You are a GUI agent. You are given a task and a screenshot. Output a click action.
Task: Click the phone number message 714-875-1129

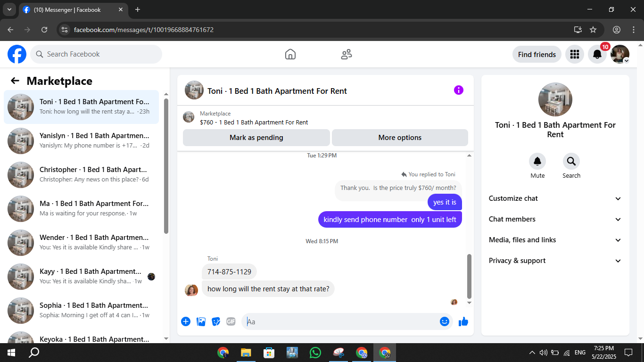(229, 272)
